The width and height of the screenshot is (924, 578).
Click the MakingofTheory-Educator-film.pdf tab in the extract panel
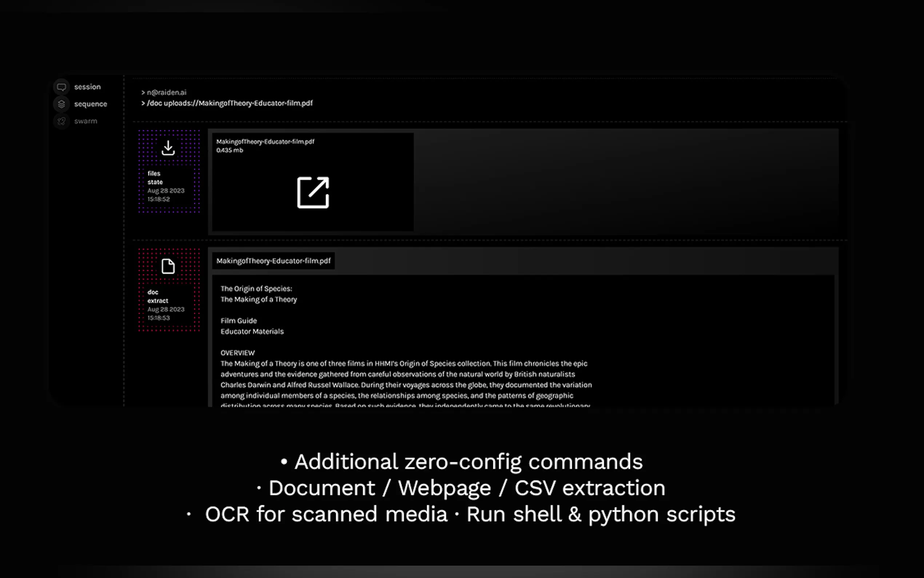(273, 261)
